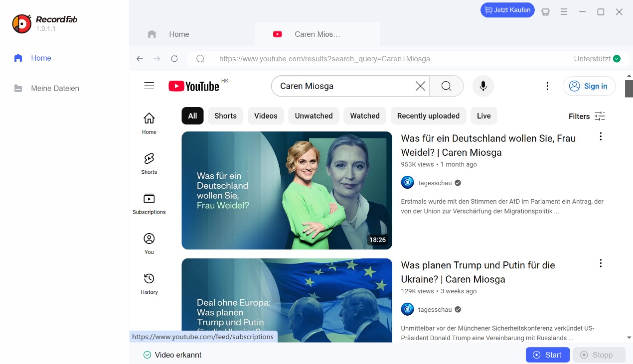
Task: Click the page scrollbar down arrow
Action: click(x=629, y=338)
